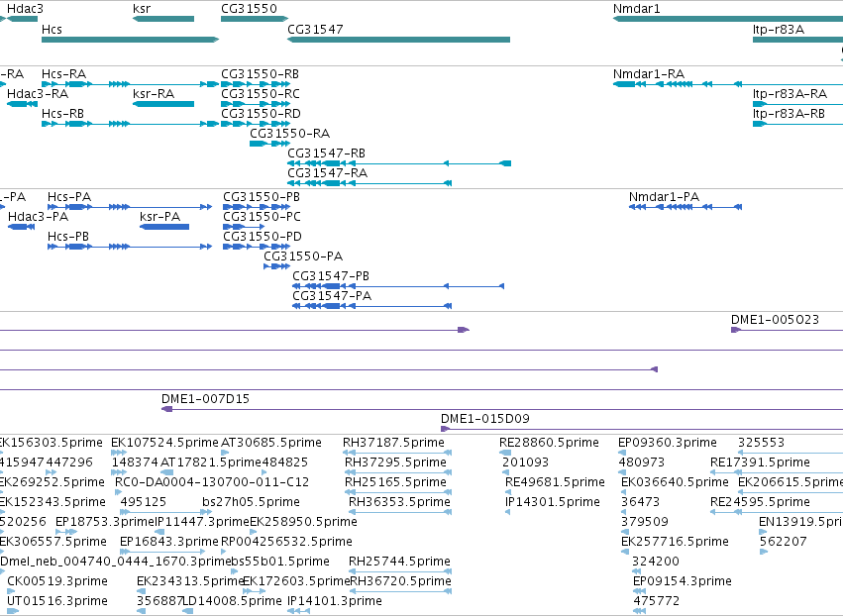This screenshot has width=843, height=616.
Task: Open the DME1-015D09 clone label
Action: tap(485, 419)
